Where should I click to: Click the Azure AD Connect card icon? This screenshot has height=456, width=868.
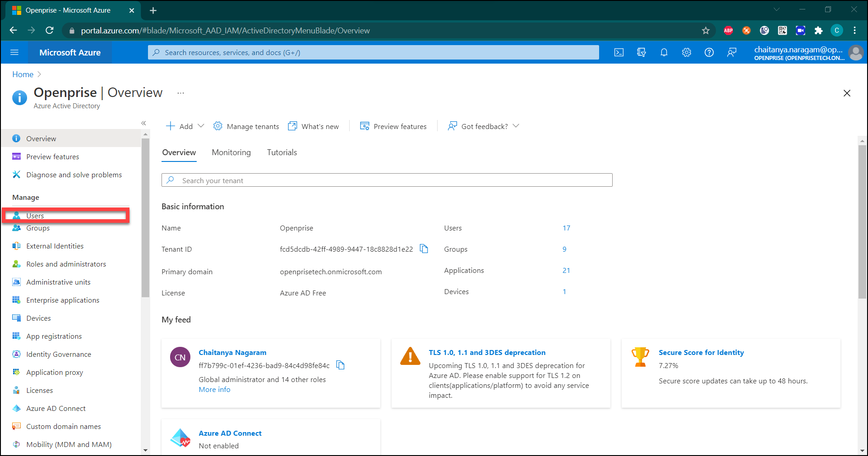(180, 438)
